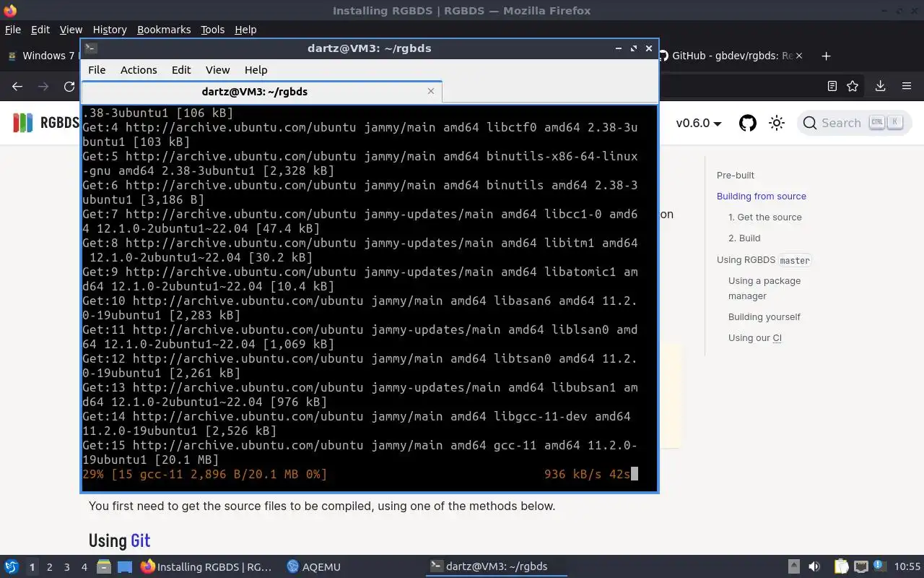Viewport: 924px width, 578px height.
Task: Click the terminal window menu icon in titlebar
Action: tap(91, 48)
